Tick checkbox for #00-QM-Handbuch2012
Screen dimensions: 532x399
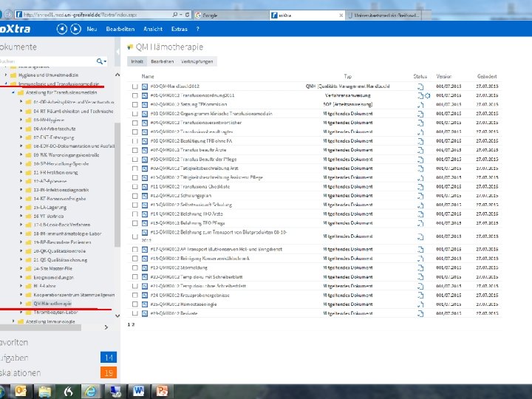coord(135,86)
